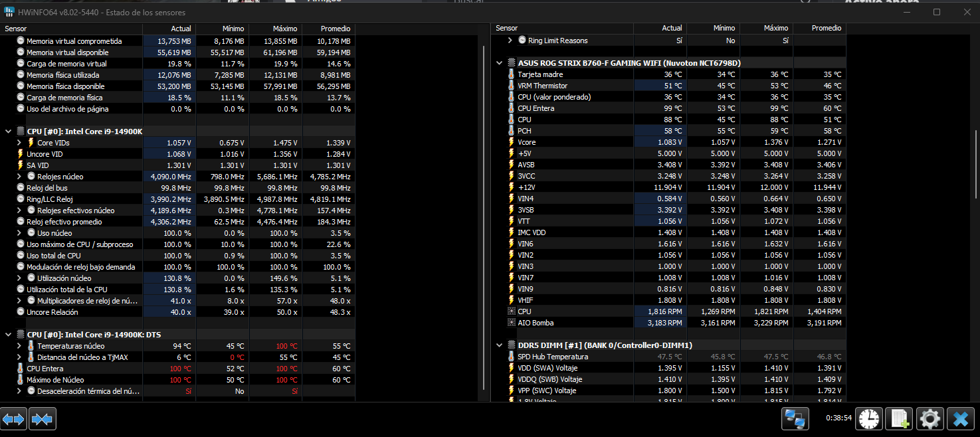Click left panel Mínimo column header
This screenshot has height=437, width=980.
(223, 29)
